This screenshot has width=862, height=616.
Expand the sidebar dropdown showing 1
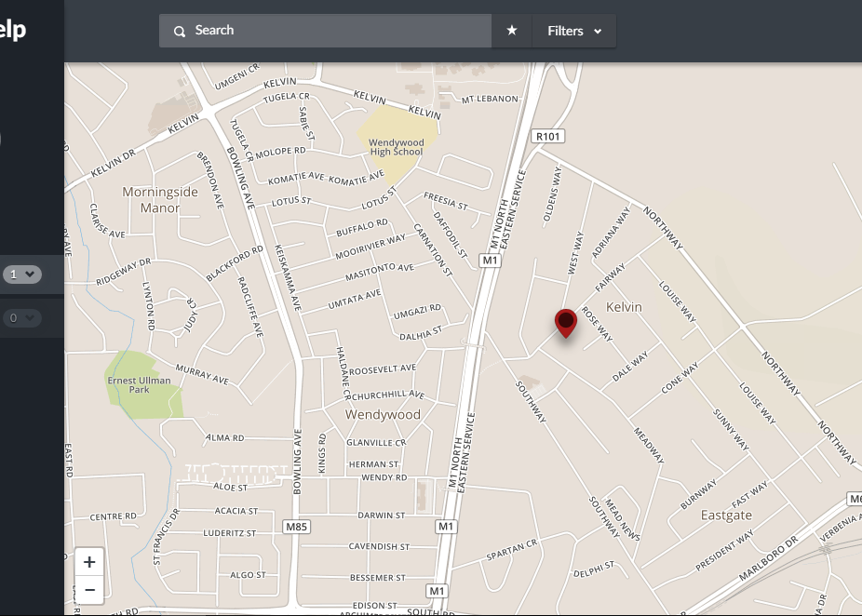pyautogui.click(x=22, y=274)
